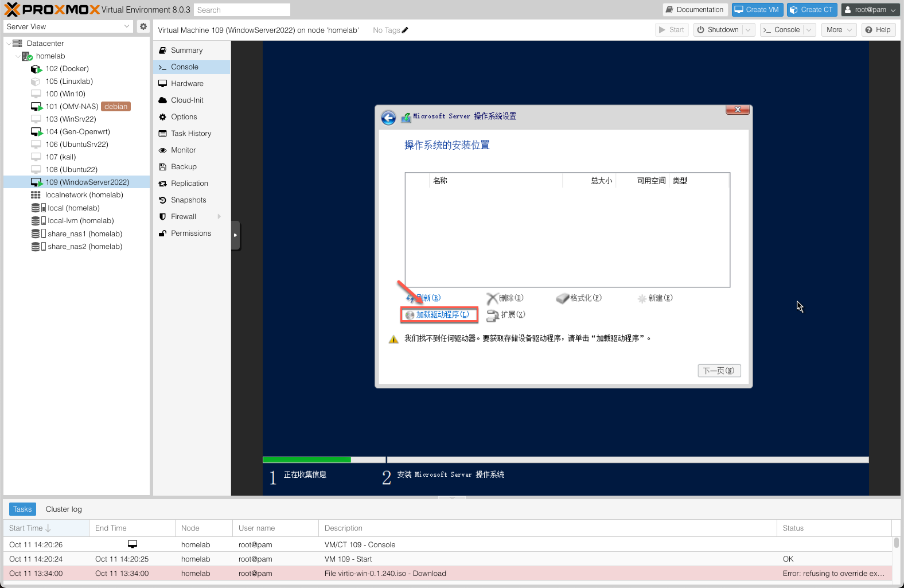The height and width of the screenshot is (588, 904).
Task: Click the Create VM button
Action: coord(757,10)
